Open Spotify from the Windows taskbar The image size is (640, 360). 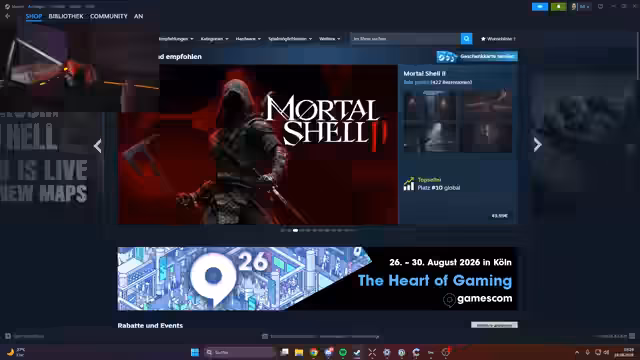tap(343, 352)
